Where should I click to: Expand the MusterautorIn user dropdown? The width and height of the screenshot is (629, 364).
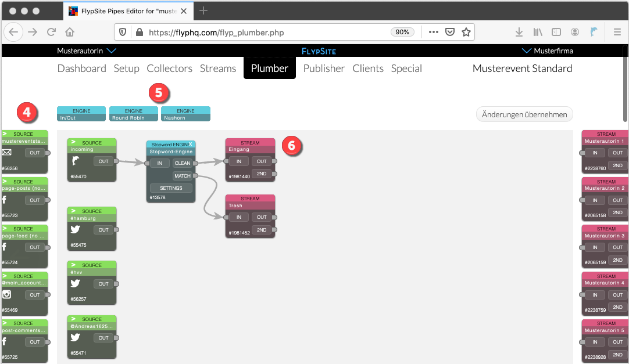click(112, 51)
